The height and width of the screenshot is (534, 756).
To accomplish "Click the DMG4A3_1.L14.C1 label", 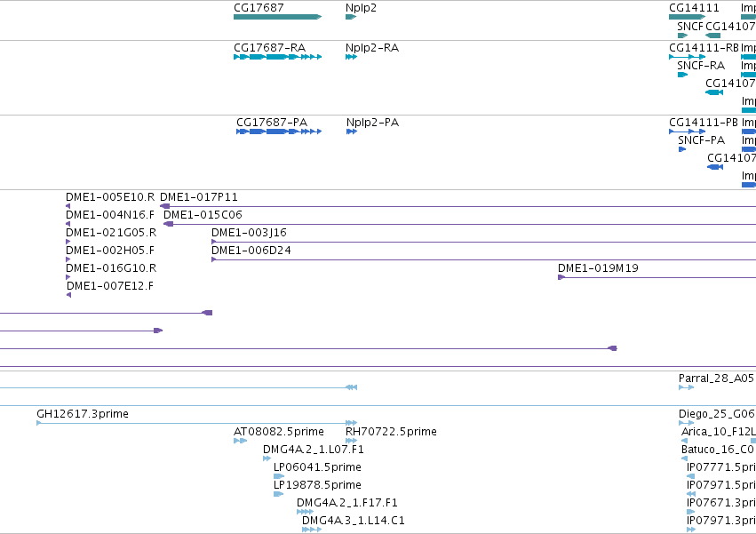I will point(354,521).
